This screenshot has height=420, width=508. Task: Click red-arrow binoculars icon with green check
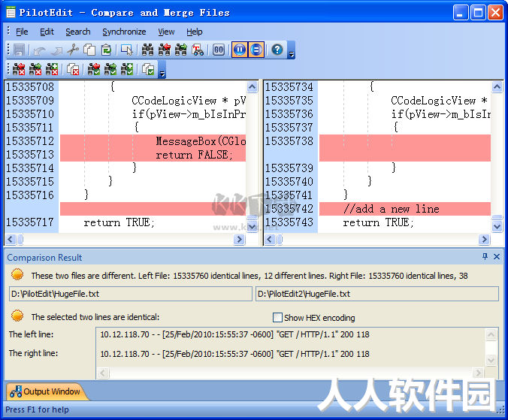pos(94,69)
